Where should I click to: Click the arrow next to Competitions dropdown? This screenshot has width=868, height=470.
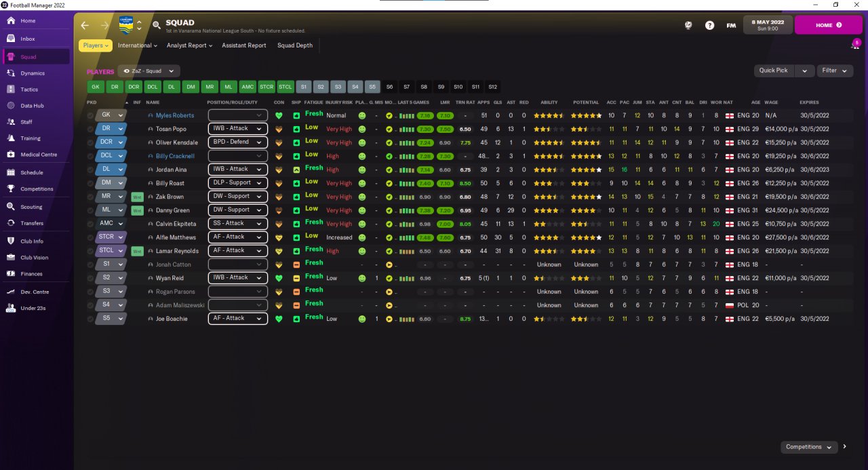845,447
